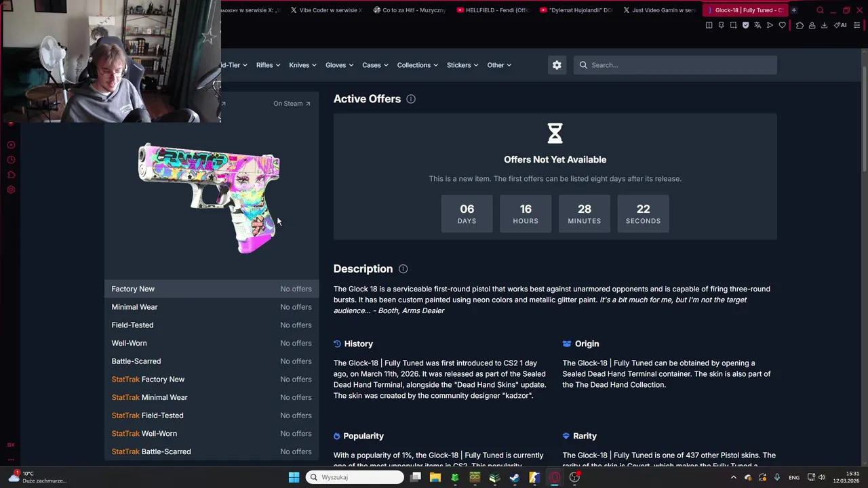
Task: Expand the Stickers dropdown
Action: pos(462,65)
